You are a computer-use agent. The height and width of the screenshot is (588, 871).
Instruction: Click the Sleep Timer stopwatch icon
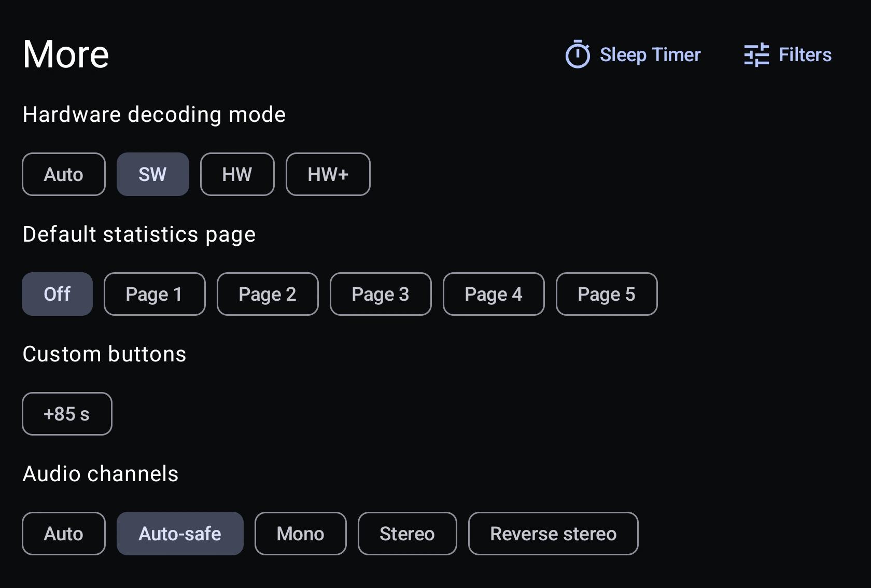pyautogui.click(x=578, y=55)
